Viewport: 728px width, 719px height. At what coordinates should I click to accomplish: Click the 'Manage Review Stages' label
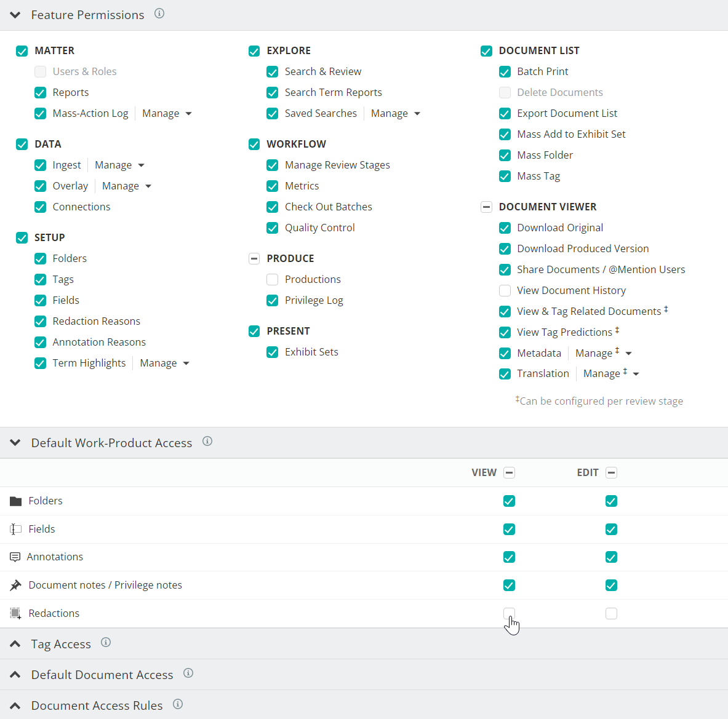[x=337, y=165]
